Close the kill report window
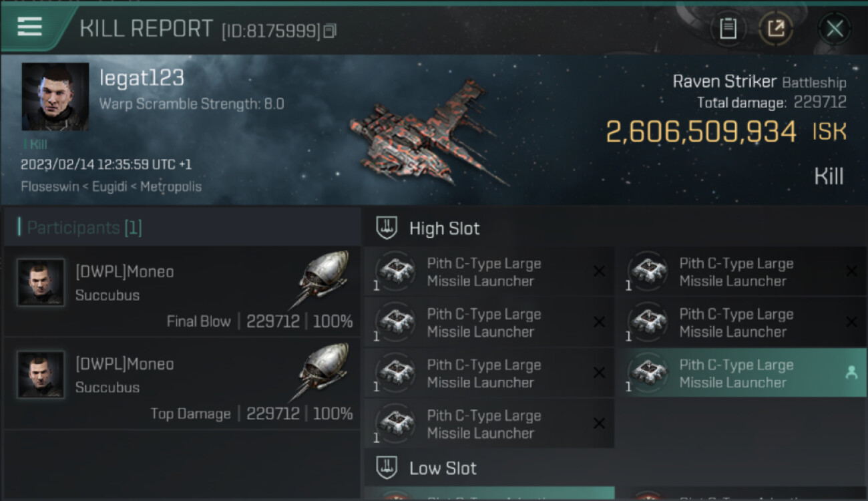The width and height of the screenshot is (868, 501). [834, 29]
